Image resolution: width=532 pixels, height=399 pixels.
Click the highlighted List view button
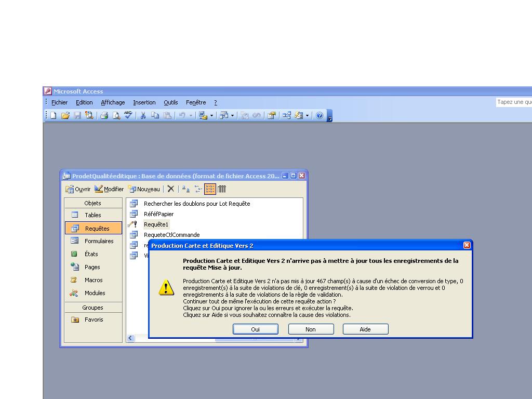[210, 189]
